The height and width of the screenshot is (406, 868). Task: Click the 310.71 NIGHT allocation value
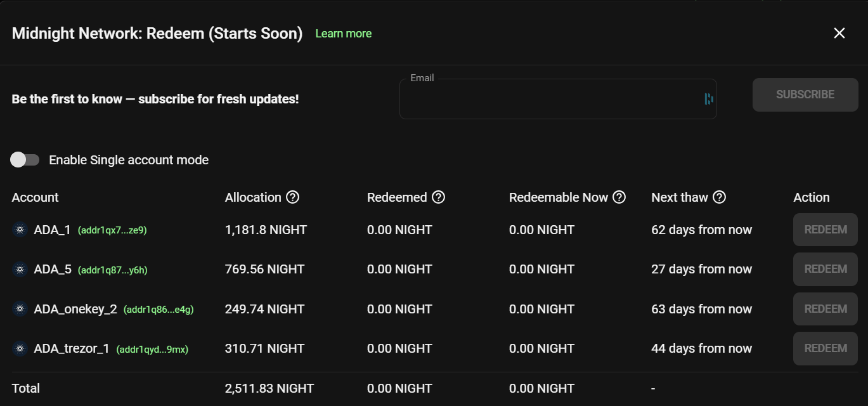click(x=264, y=348)
